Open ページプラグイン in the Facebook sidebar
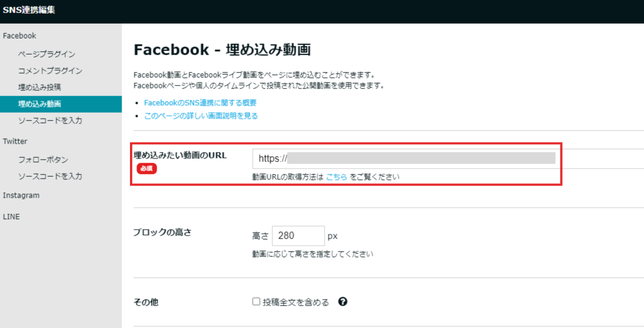644x328 pixels. tap(46, 54)
